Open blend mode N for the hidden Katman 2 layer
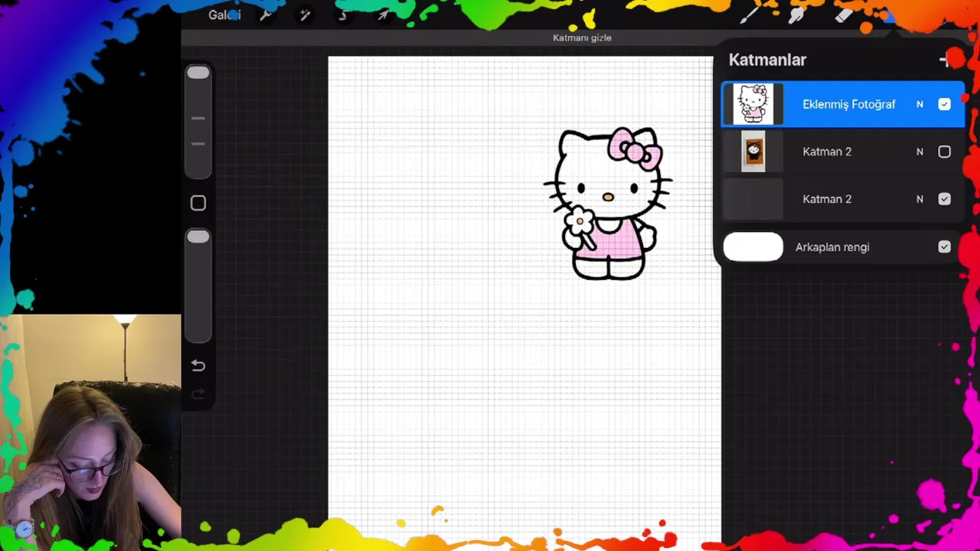Viewport: 980px width, 551px height. coord(920,152)
